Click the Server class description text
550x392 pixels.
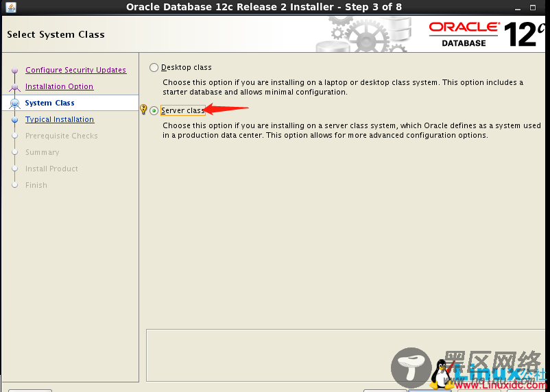click(x=352, y=130)
